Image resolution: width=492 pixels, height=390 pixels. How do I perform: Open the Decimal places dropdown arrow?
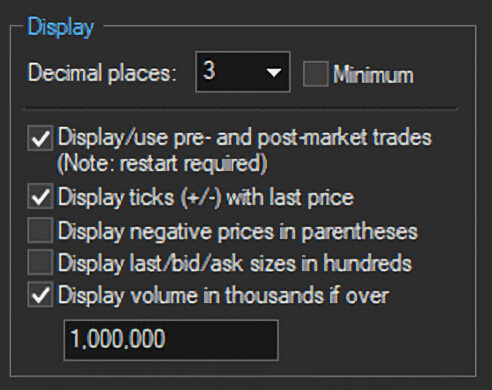(x=274, y=72)
